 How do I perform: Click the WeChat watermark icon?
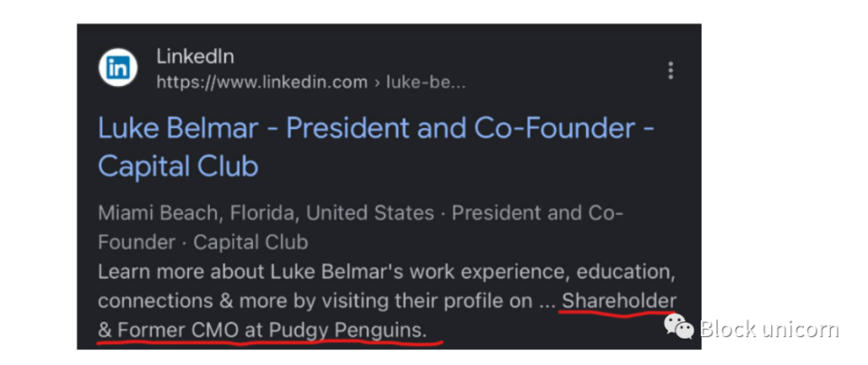[679, 325]
